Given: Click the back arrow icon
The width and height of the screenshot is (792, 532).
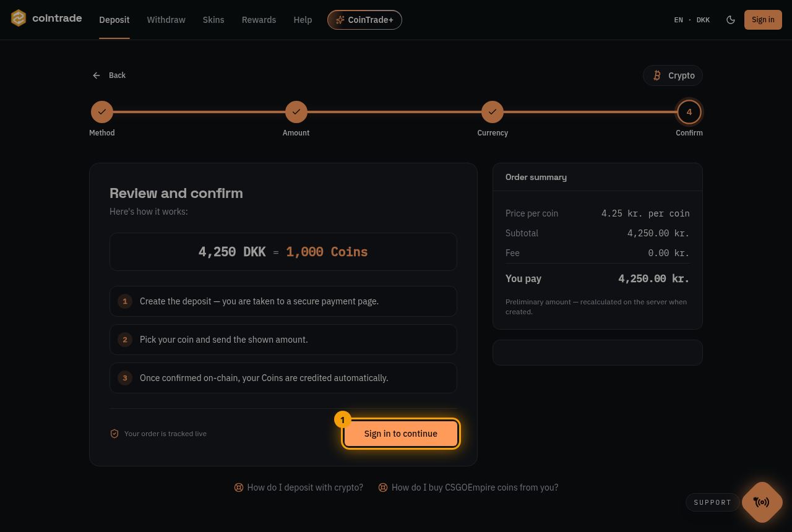Looking at the screenshot, I should click(x=97, y=75).
